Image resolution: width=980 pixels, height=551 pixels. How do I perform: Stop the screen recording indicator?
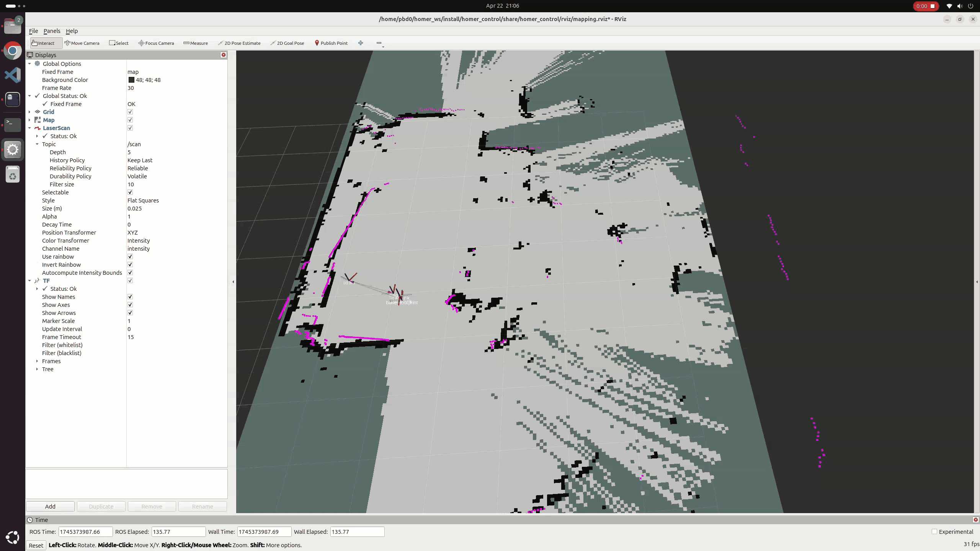pyautogui.click(x=926, y=6)
